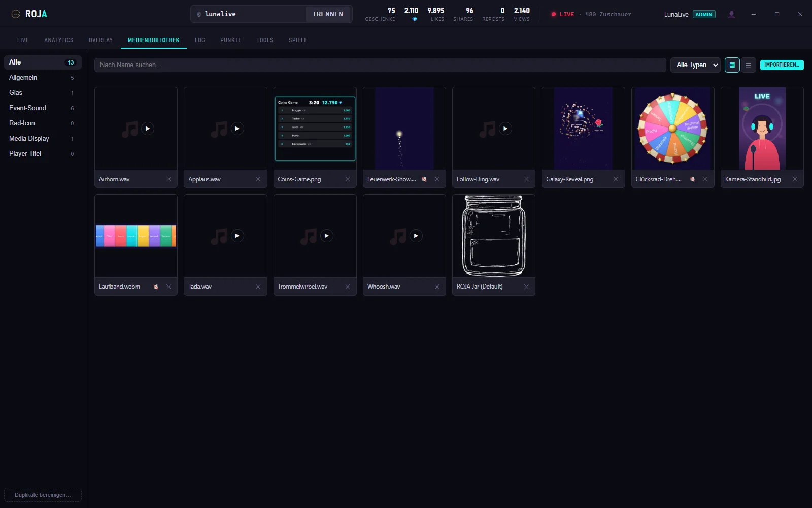Play the Airhorn.wav sound preview
The height and width of the screenshot is (508, 812).
pos(148,129)
